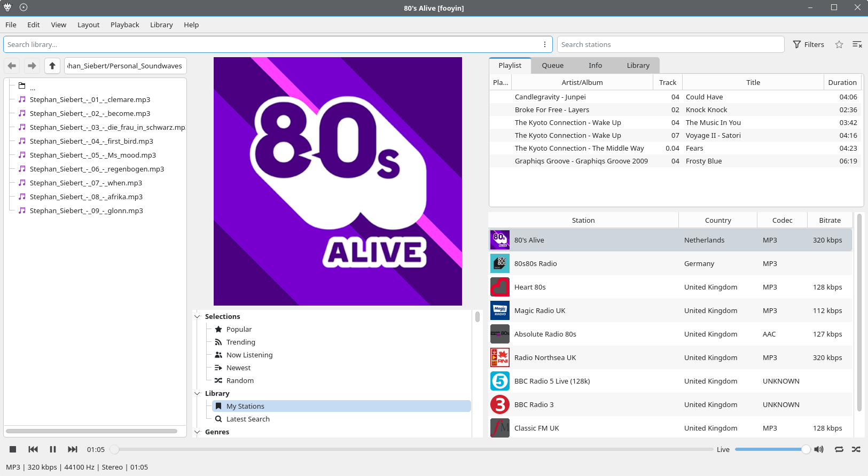Select file Stephan_Siebert_-_09_-_glonn.mp3
The width and height of the screenshot is (868, 476).
tap(86, 210)
